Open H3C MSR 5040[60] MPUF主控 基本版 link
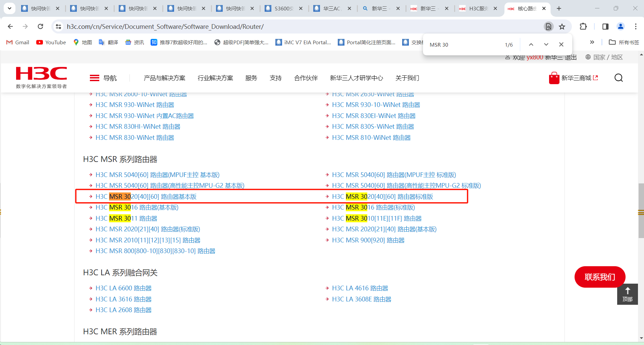 point(157,175)
